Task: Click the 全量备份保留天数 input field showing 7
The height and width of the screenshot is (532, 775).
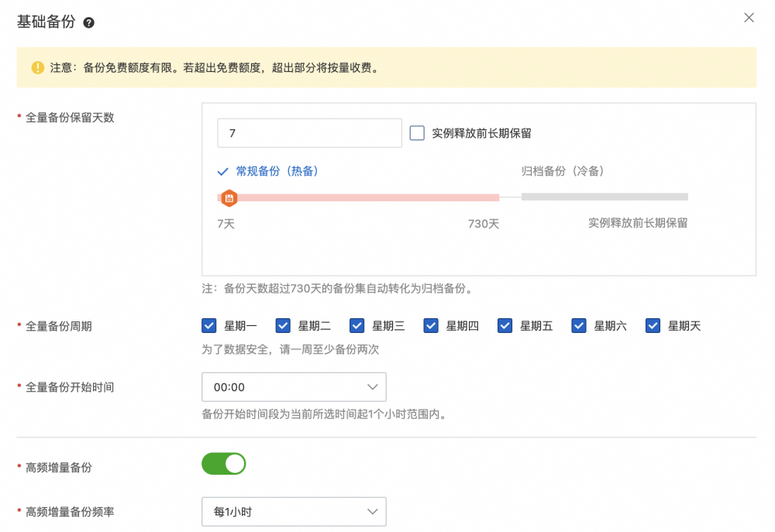Action: [x=309, y=133]
